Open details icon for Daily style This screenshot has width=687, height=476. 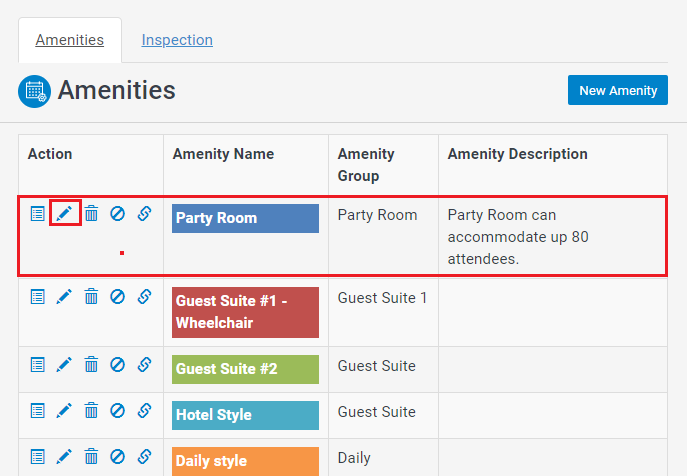click(38, 456)
